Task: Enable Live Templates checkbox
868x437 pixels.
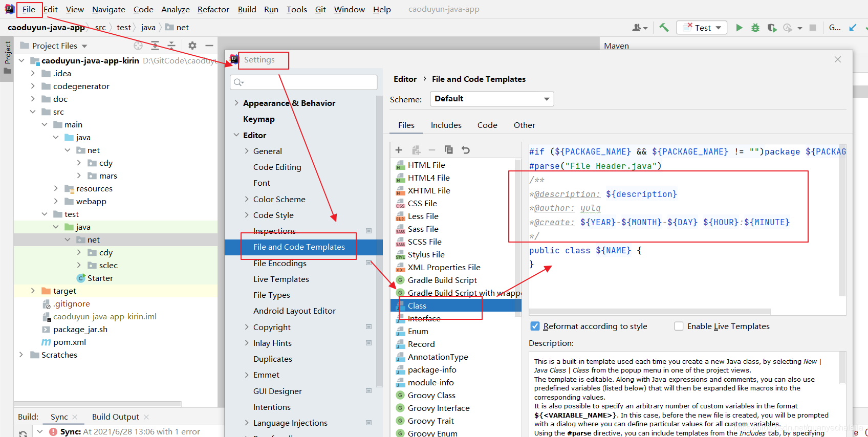Action: [x=679, y=326]
